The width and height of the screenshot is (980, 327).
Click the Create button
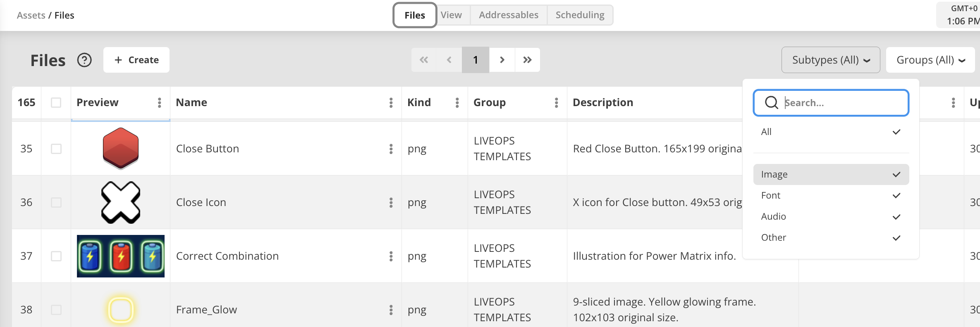click(x=136, y=60)
